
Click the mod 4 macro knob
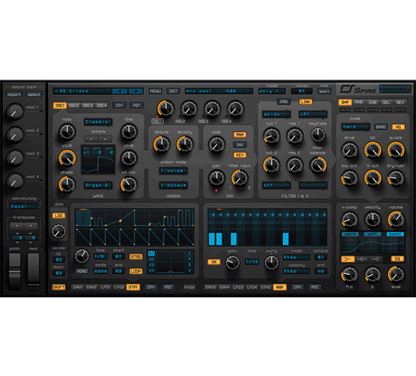(15, 181)
